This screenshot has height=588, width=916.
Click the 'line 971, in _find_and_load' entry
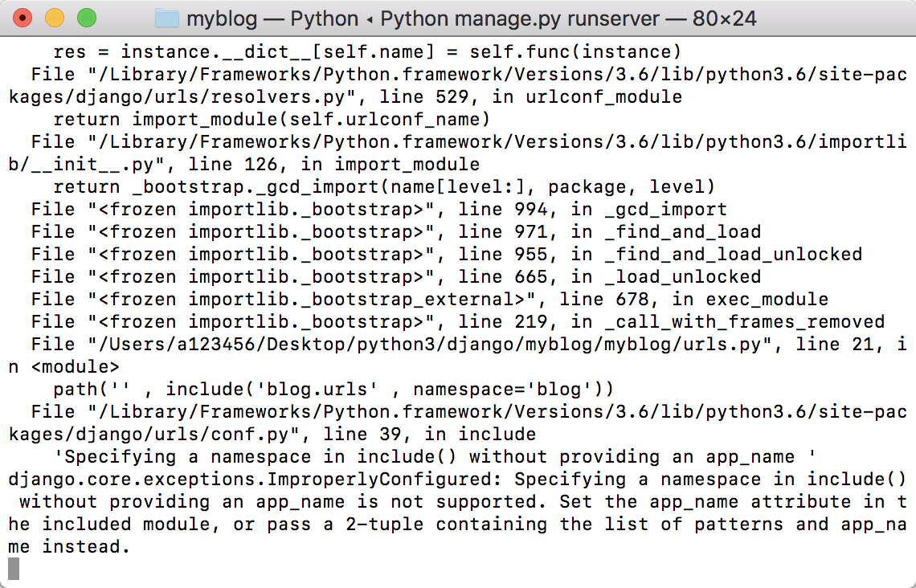coord(608,232)
